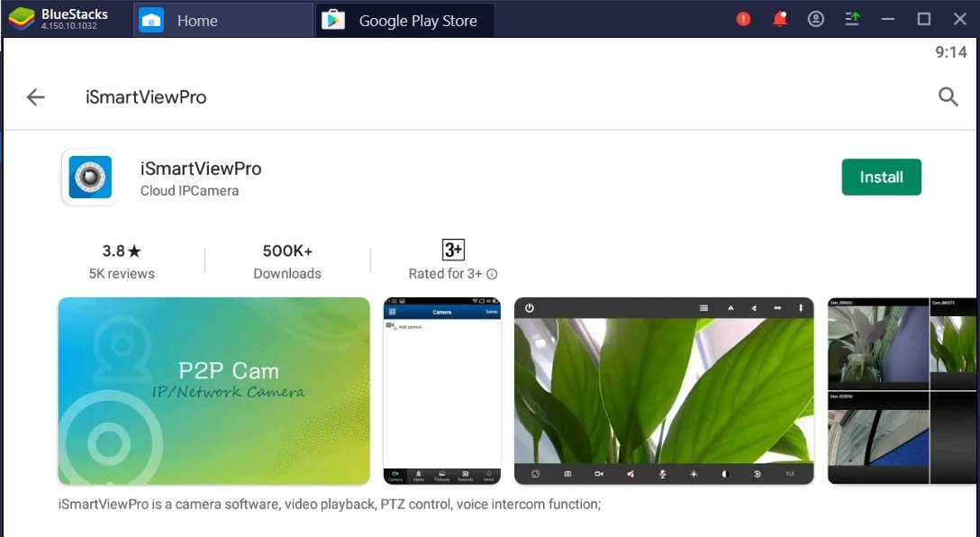Install the iSmartViewPro app
The image size is (980, 537).
[x=881, y=177]
